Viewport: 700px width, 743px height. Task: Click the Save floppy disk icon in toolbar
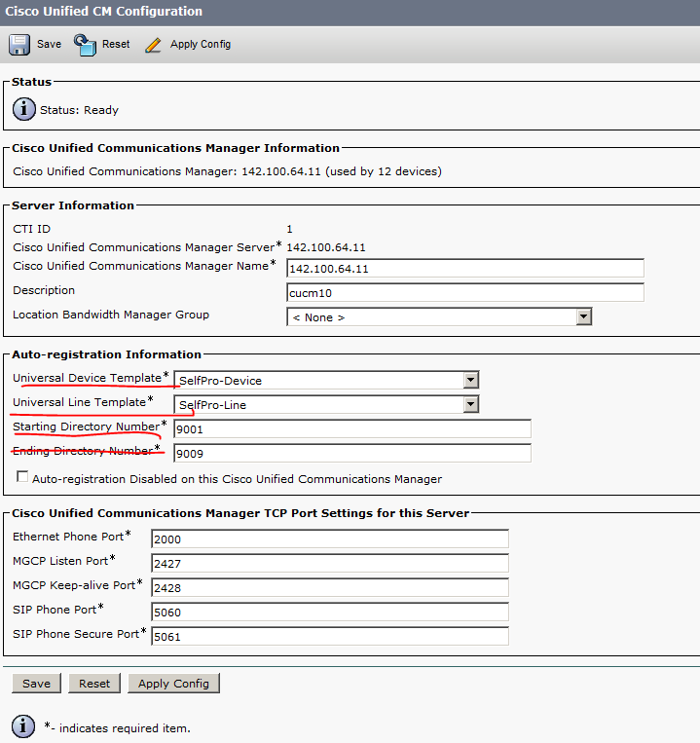18,45
